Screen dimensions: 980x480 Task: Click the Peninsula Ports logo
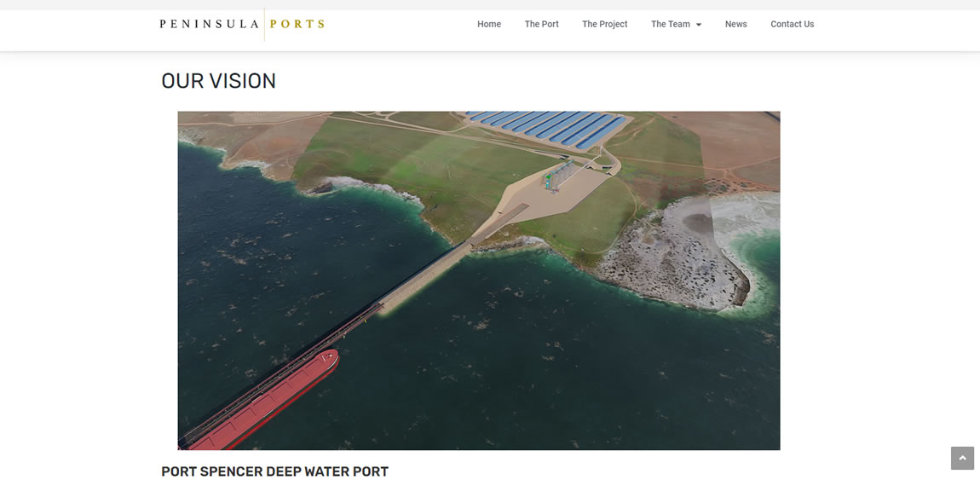pos(243,25)
